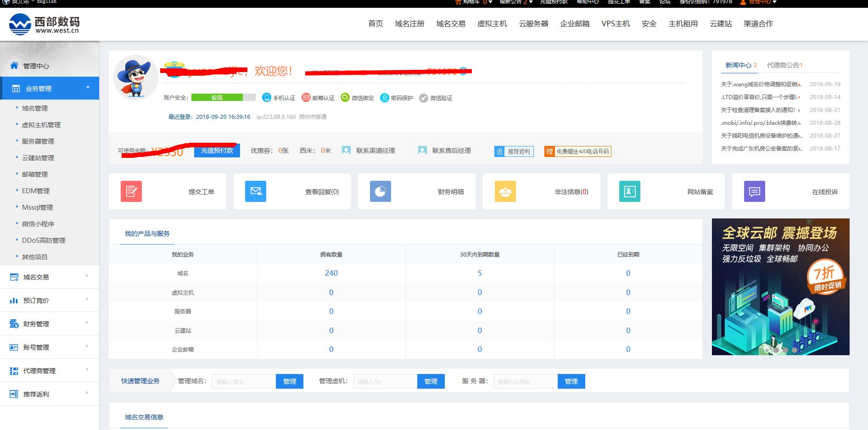Click the 手机认证 phone verification icon

tap(266, 97)
